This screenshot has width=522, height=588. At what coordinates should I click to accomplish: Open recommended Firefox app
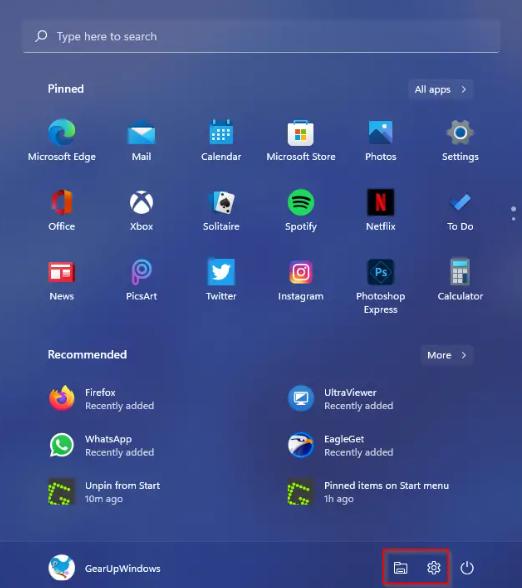click(101, 399)
